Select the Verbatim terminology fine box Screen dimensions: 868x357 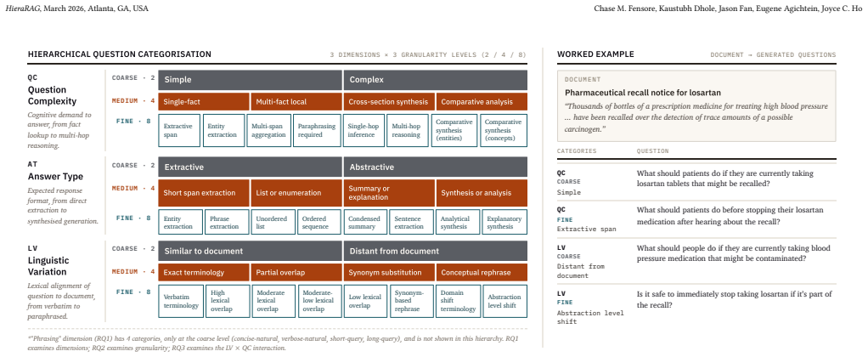tap(180, 301)
